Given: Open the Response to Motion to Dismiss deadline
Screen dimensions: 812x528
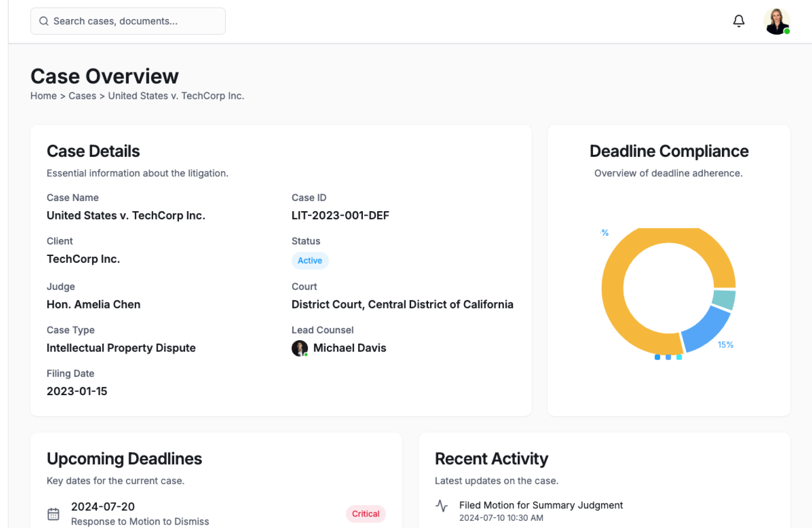Looking at the screenshot, I should click(x=140, y=521).
